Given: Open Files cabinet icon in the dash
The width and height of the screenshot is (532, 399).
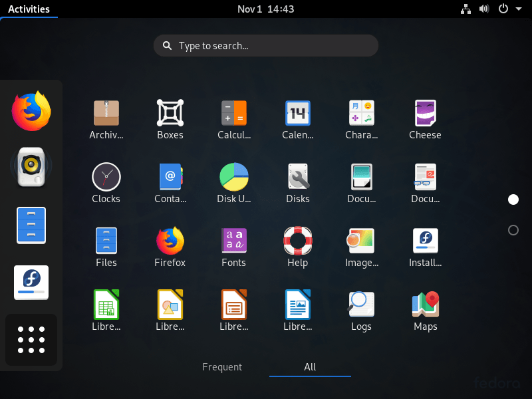Looking at the screenshot, I should coord(31,225).
